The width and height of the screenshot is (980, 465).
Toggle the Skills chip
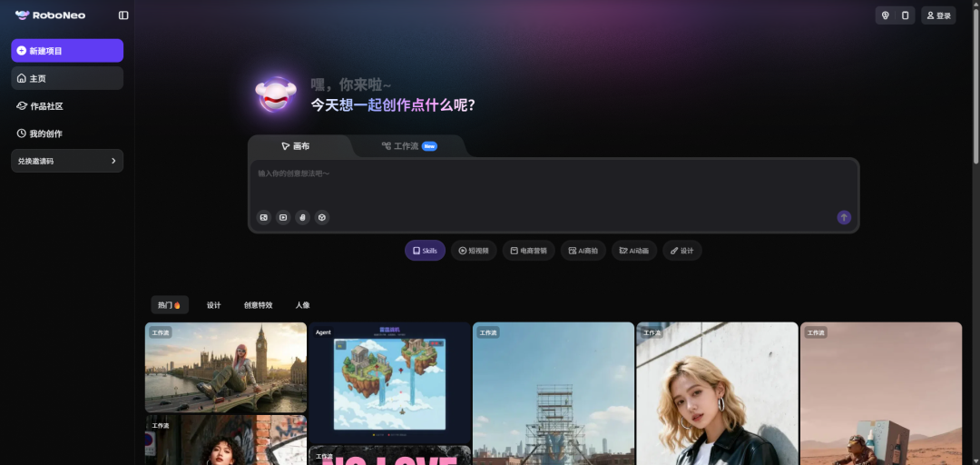pos(425,251)
